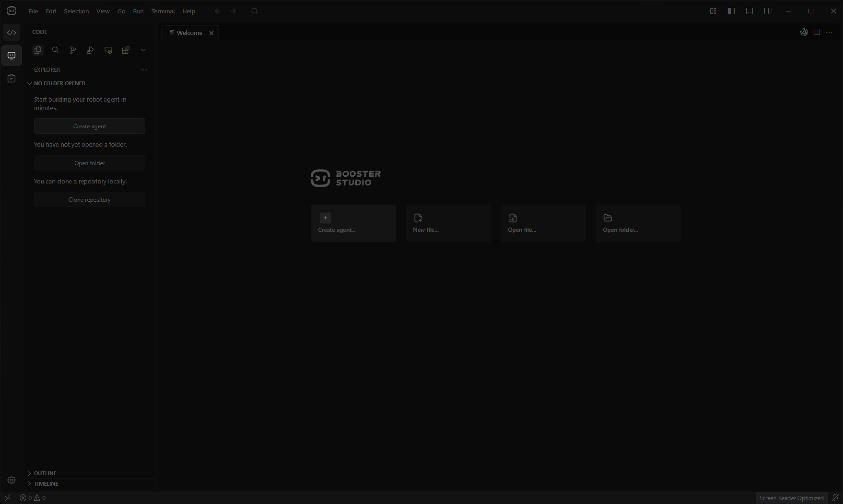Open the robot agent panel icon

12,55
